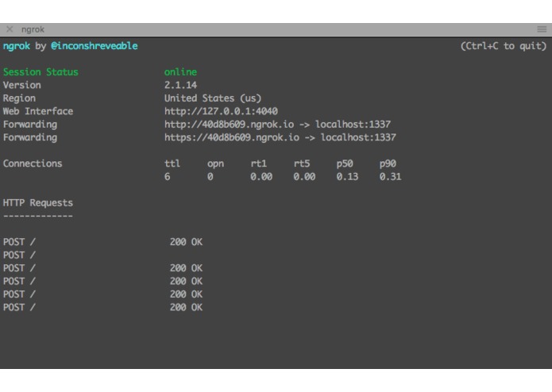The height and width of the screenshot is (392, 552).
Task: Click the ttl column header
Action: [172, 163]
